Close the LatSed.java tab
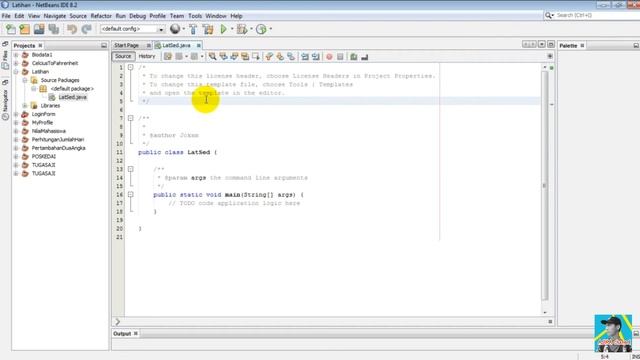The image size is (640, 360). click(x=199, y=45)
